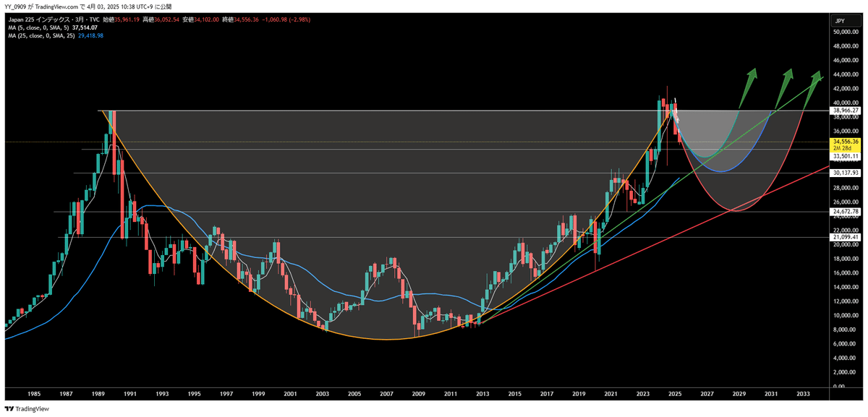Click the rightmost green upward arrow

[816, 78]
